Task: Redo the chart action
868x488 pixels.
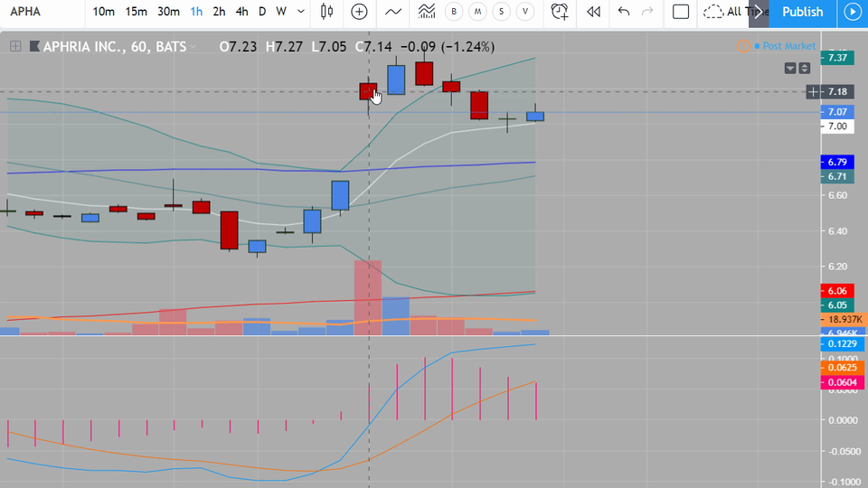Action: tap(647, 12)
